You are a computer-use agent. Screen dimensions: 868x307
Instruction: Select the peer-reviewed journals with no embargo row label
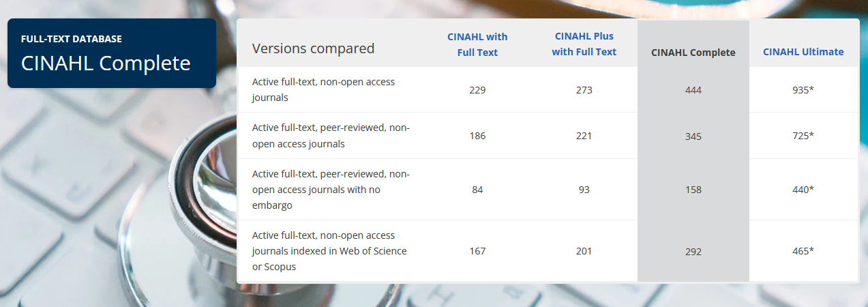pos(331,190)
